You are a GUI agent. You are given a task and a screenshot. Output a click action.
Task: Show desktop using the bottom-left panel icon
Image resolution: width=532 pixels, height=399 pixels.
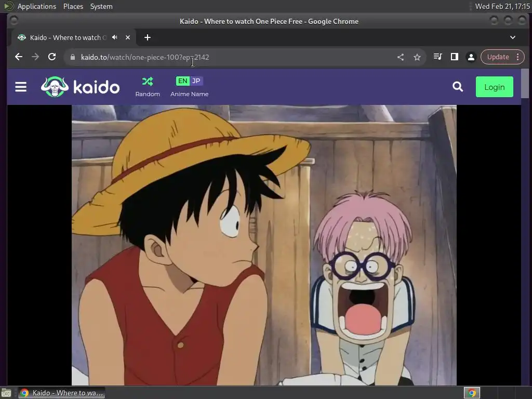tap(6, 393)
